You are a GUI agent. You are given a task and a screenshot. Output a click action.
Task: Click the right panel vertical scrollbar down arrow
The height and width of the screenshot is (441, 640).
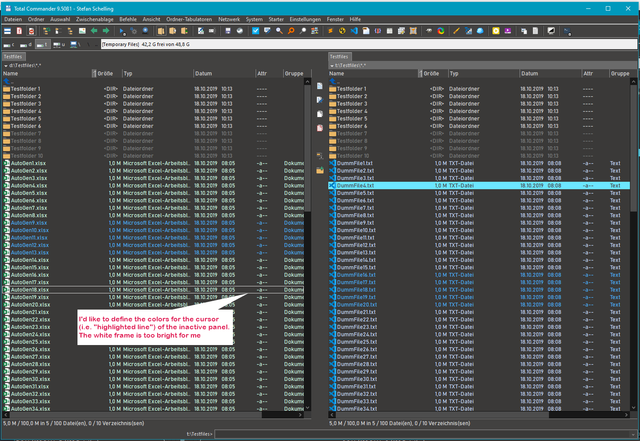633,408
